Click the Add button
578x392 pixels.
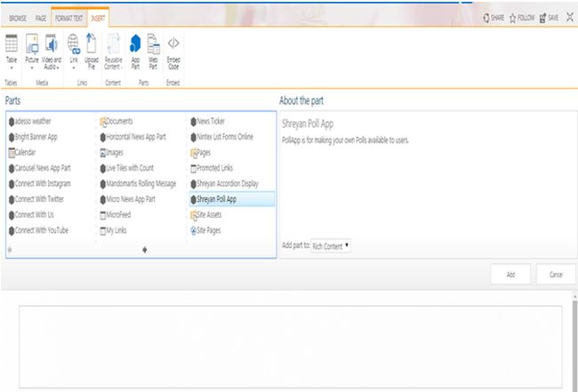(x=510, y=275)
